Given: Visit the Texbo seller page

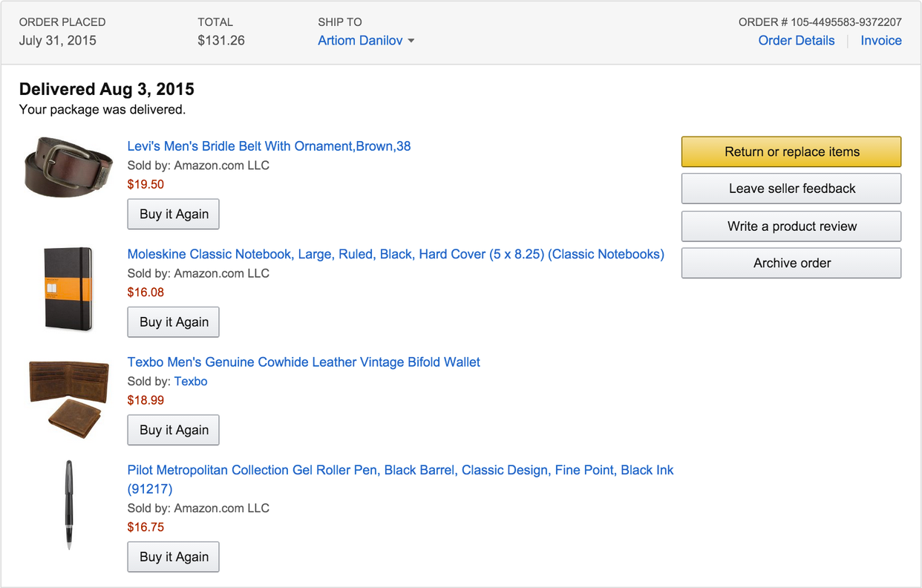Looking at the screenshot, I should 191,382.
